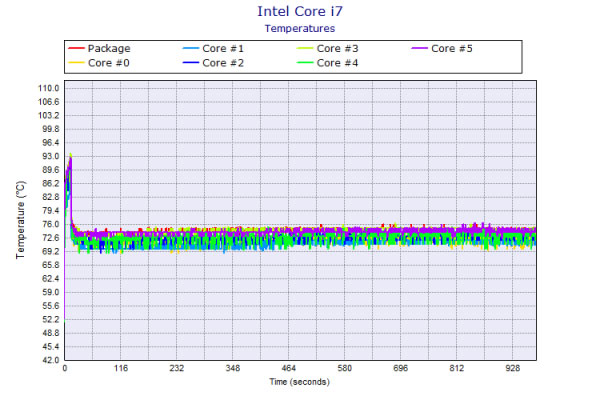This screenshot has width=600, height=400.
Task: Click the 928 x-axis tick label
Action: click(x=512, y=368)
